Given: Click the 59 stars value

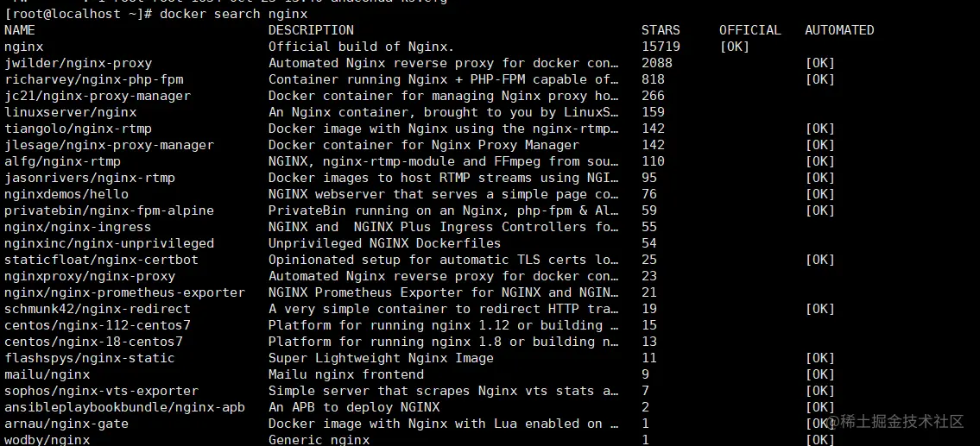Looking at the screenshot, I should [649, 210].
